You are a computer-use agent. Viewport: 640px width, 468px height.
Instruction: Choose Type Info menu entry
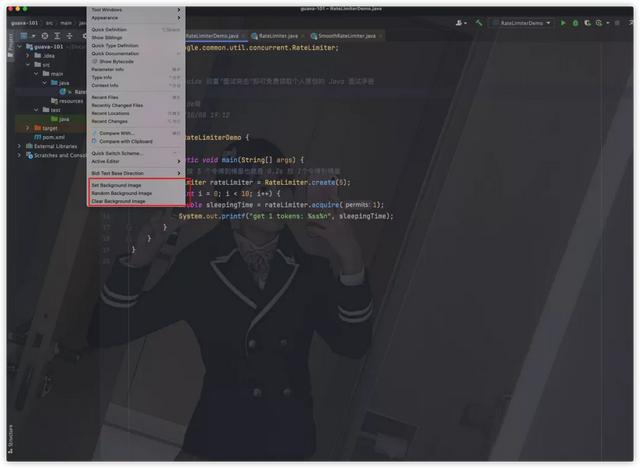pyautogui.click(x=136, y=78)
